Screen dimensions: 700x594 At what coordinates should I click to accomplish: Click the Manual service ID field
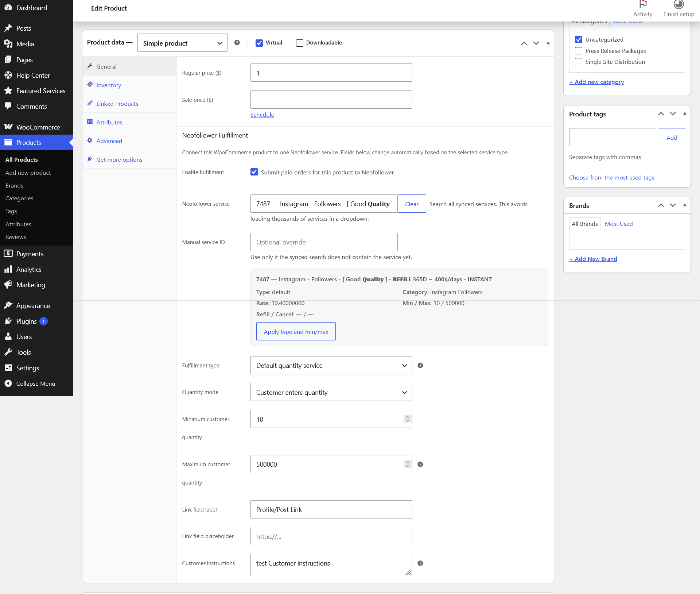pyautogui.click(x=324, y=242)
